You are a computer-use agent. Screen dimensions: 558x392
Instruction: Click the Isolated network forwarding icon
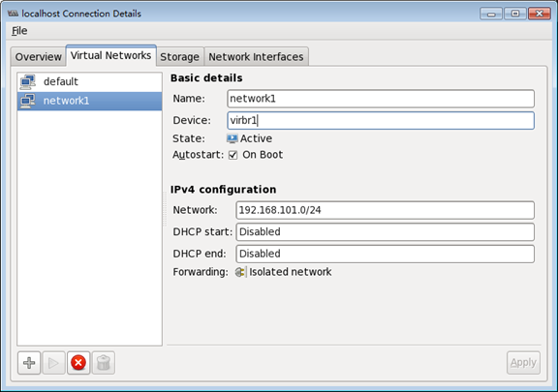pos(240,272)
